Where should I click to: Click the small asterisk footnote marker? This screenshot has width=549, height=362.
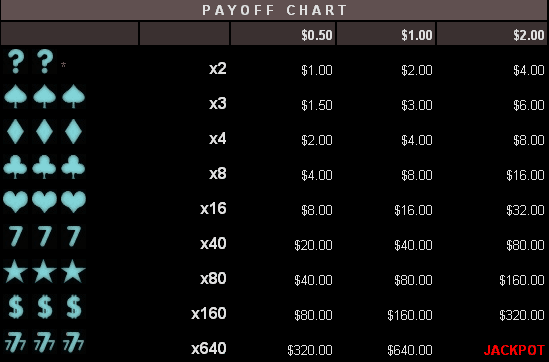pyautogui.click(x=63, y=65)
